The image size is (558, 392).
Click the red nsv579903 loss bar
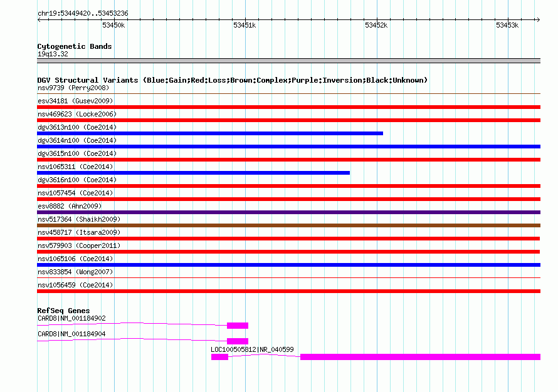click(288, 252)
